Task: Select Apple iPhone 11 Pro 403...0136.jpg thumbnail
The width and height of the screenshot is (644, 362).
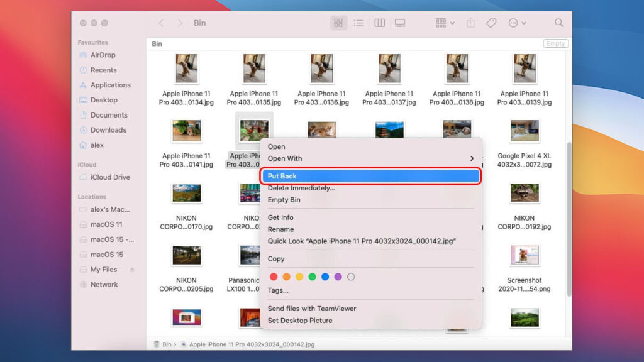Action: [321, 69]
